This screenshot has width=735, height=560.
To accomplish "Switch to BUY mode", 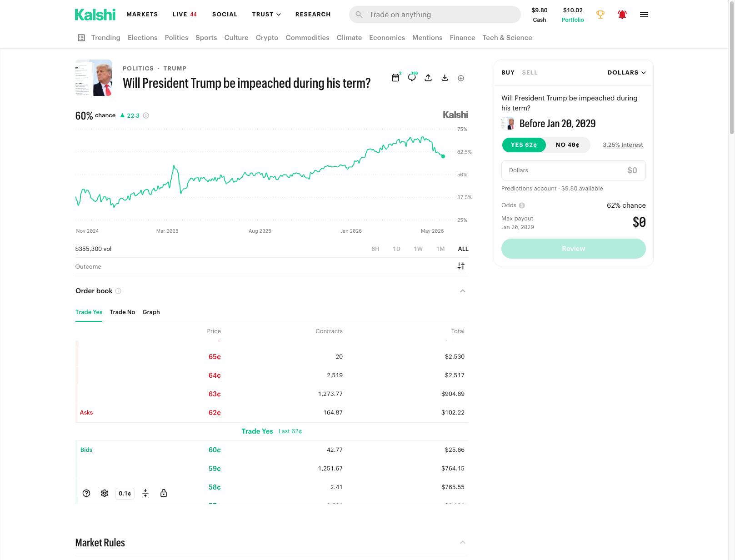I will [x=508, y=73].
